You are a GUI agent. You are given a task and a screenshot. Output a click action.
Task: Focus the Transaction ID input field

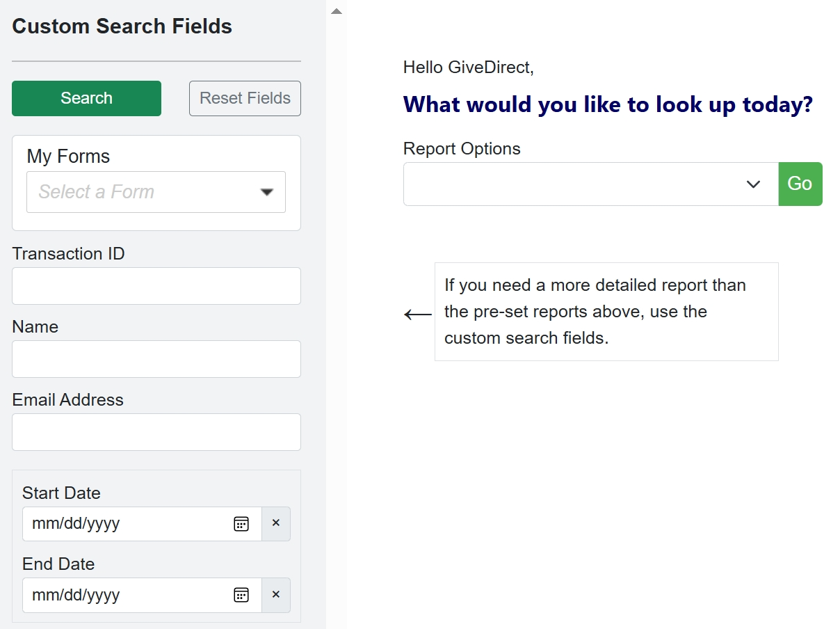coord(156,286)
